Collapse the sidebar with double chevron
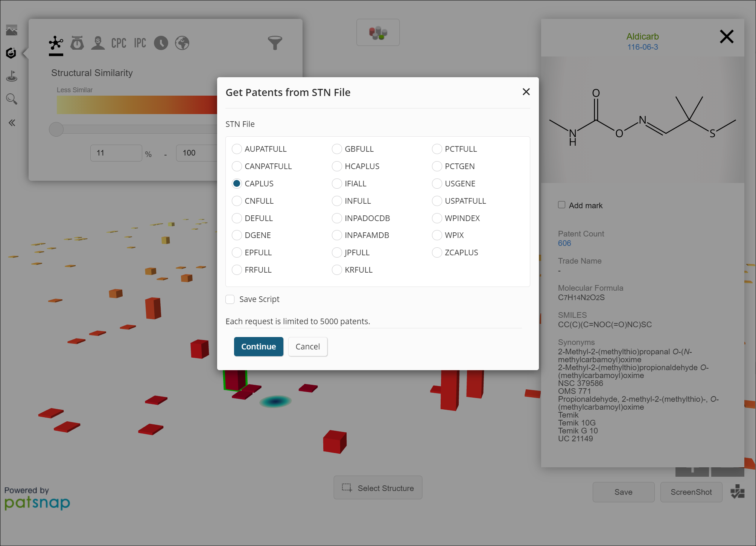756x546 pixels. (12, 123)
